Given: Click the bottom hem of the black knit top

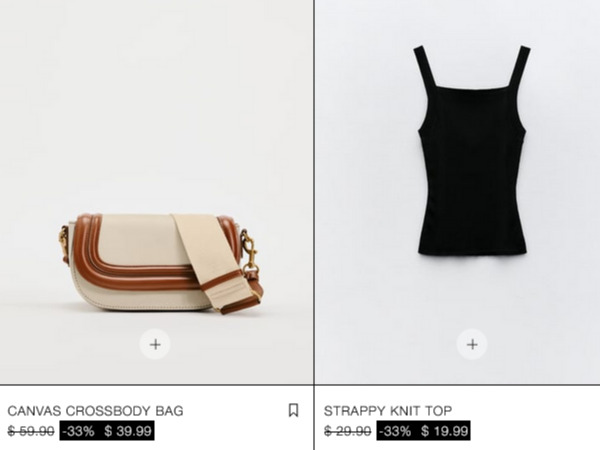Looking at the screenshot, I should (x=472, y=251).
